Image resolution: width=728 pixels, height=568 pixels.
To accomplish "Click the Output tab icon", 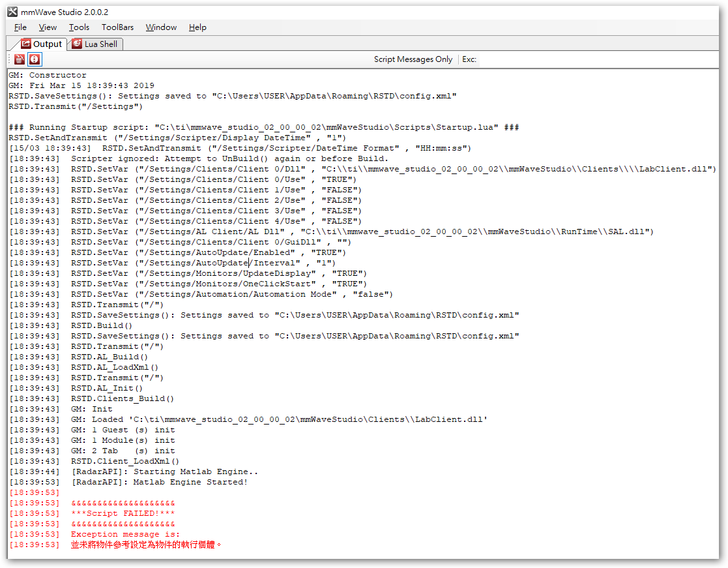I will [x=27, y=44].
